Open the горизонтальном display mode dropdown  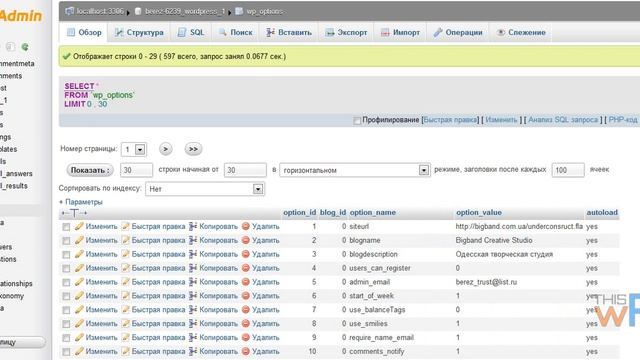click(x=354, y=170)
